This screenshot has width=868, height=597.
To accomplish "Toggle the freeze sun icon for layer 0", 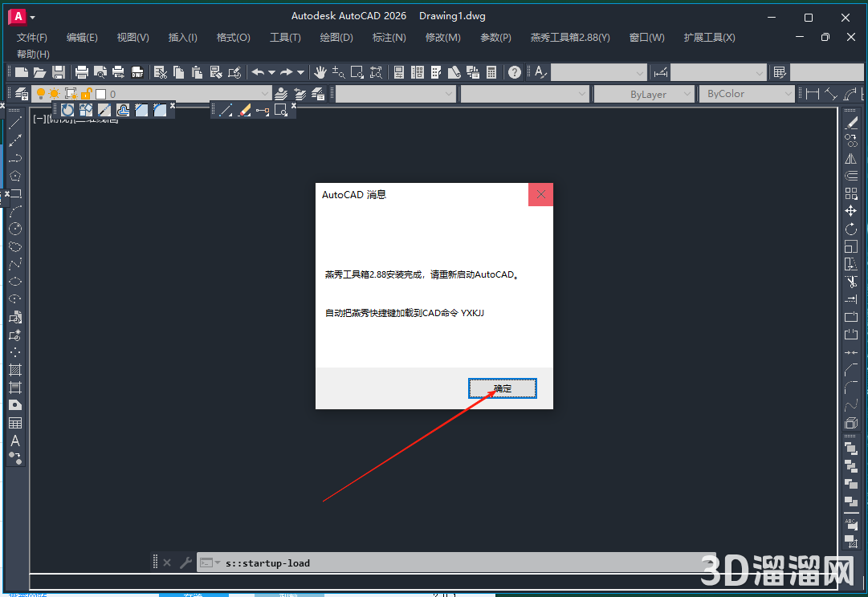I will [54, 94].
